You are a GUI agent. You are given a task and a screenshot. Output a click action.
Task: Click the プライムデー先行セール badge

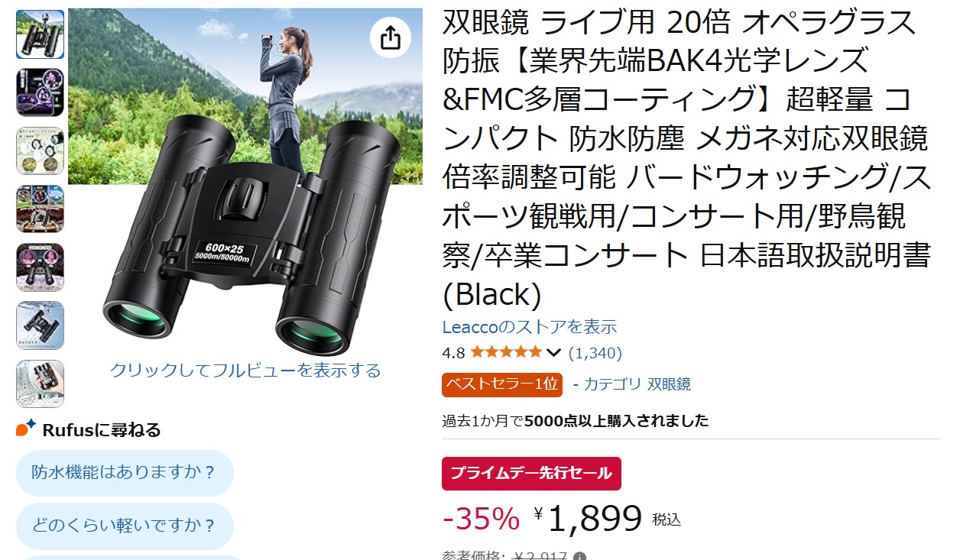click(531, 474)
